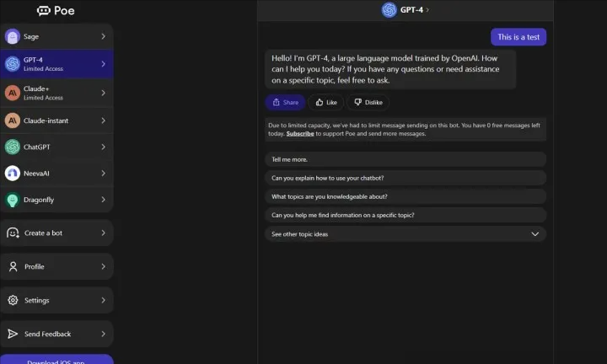Screen dimensions: 607x364
Task: Select the Dragonfly bot icon
Action: pos(13,200)
